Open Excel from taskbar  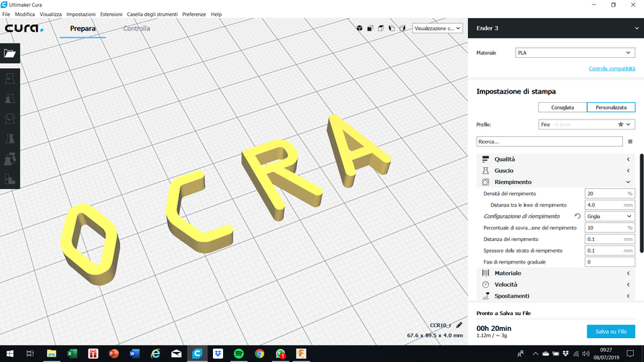click(x=72, y=353)
